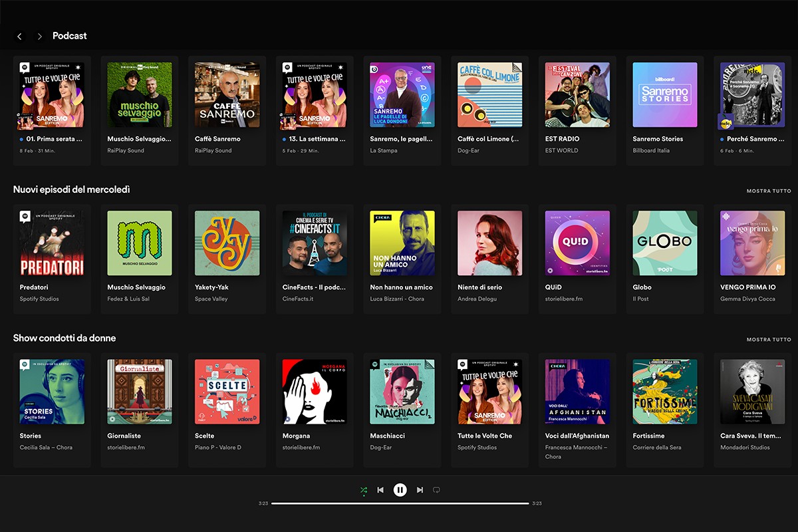Click the Gemma Divya Cocca author text
The image size is (798, 532).
pos(748,299)
